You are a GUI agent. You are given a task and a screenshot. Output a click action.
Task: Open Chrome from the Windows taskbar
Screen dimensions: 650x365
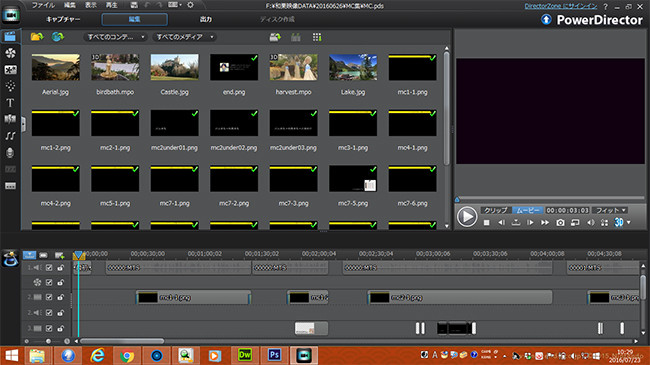click(x=127, y=355)
